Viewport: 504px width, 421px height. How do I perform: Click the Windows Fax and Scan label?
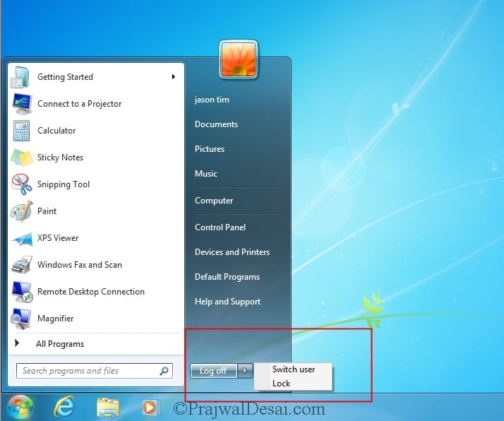coord(79,265)
